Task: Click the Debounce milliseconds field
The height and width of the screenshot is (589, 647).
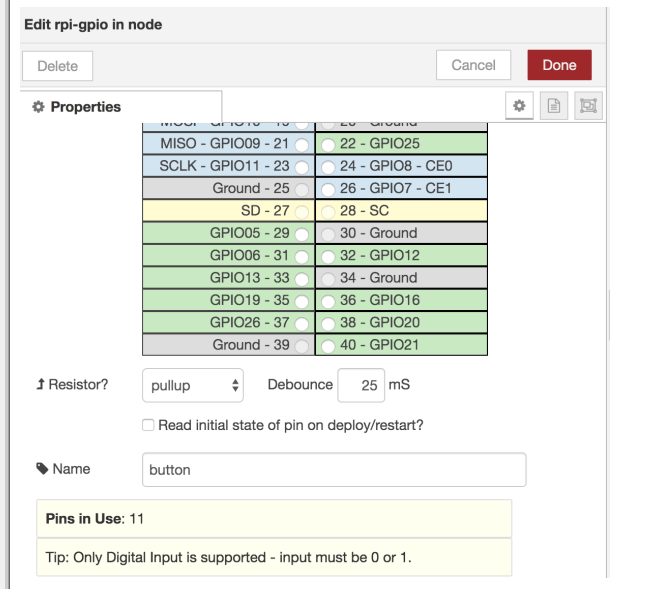Action: pyautogui.click(x=361, y=385)
